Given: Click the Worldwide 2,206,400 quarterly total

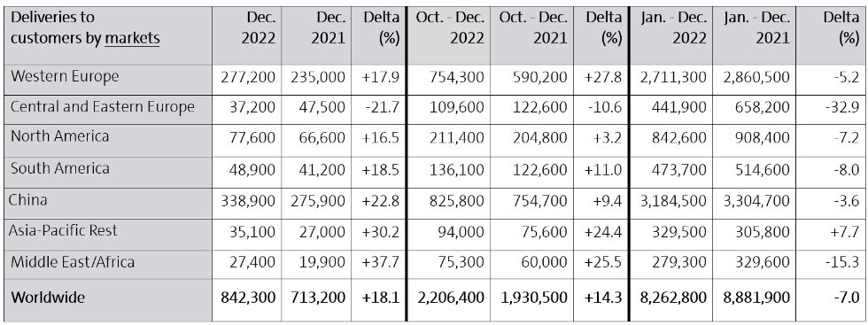Looking at the screenshot, I should (450, 298).
